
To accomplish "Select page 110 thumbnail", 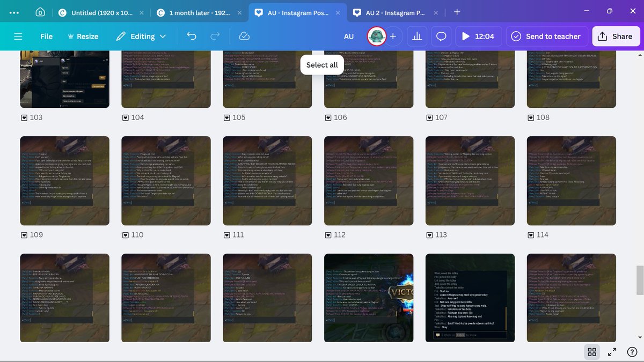I will [x=166, y=181].
